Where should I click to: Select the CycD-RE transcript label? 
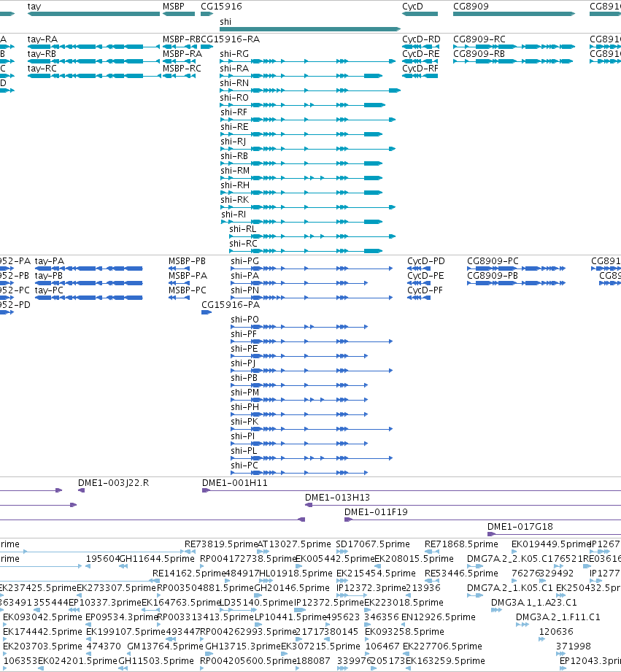pos(421,54)
